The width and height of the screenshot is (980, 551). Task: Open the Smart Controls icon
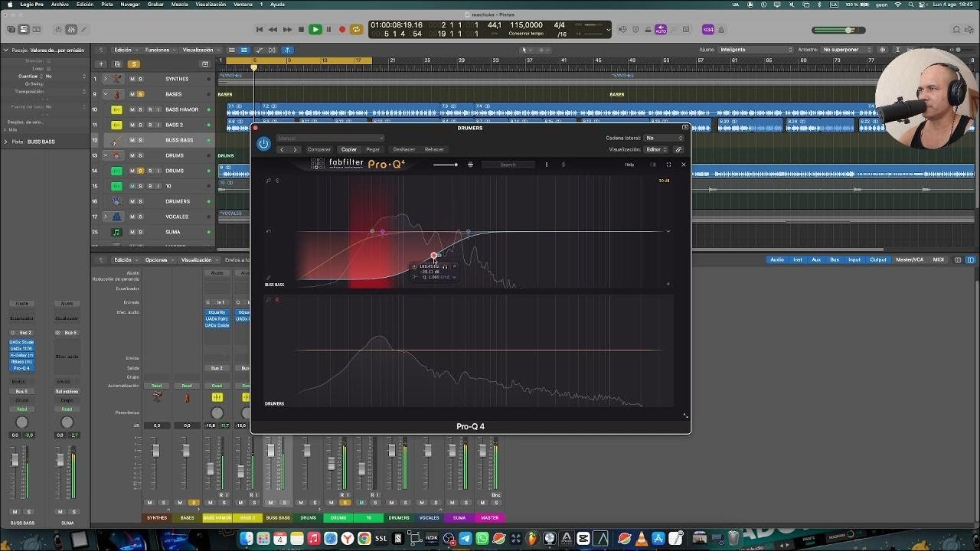point(58,30)
